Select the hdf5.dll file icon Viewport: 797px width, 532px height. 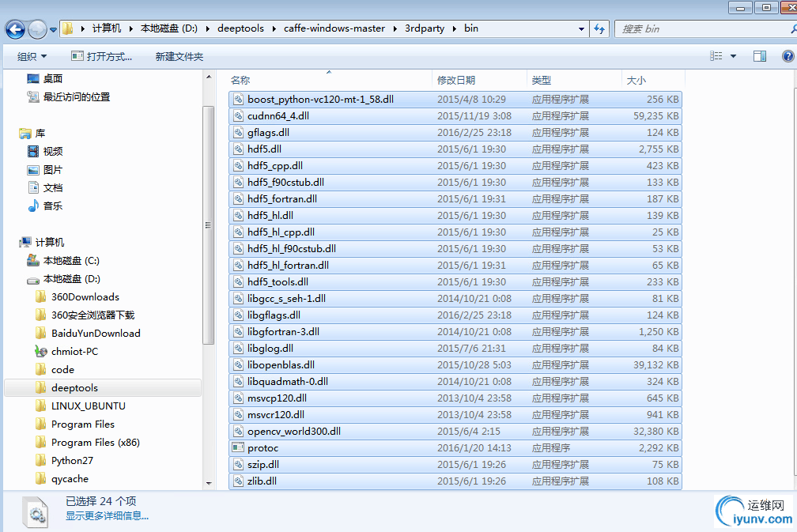tap(238, 149)
